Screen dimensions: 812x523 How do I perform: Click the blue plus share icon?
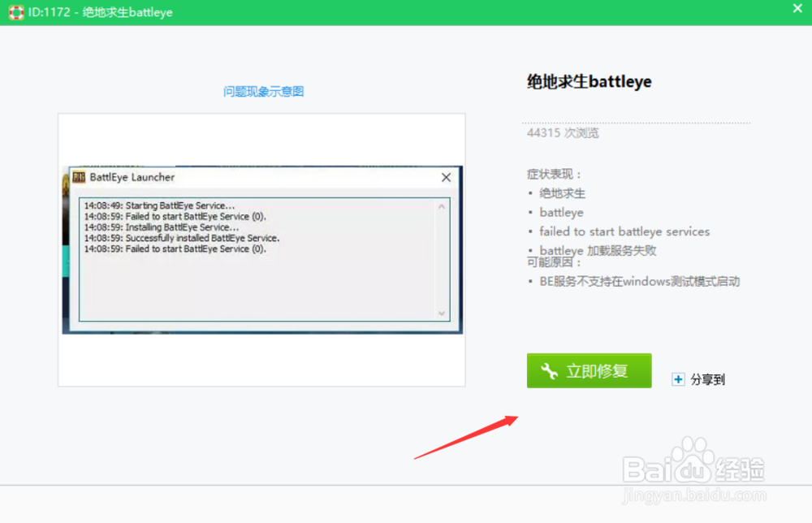point(678,379)
